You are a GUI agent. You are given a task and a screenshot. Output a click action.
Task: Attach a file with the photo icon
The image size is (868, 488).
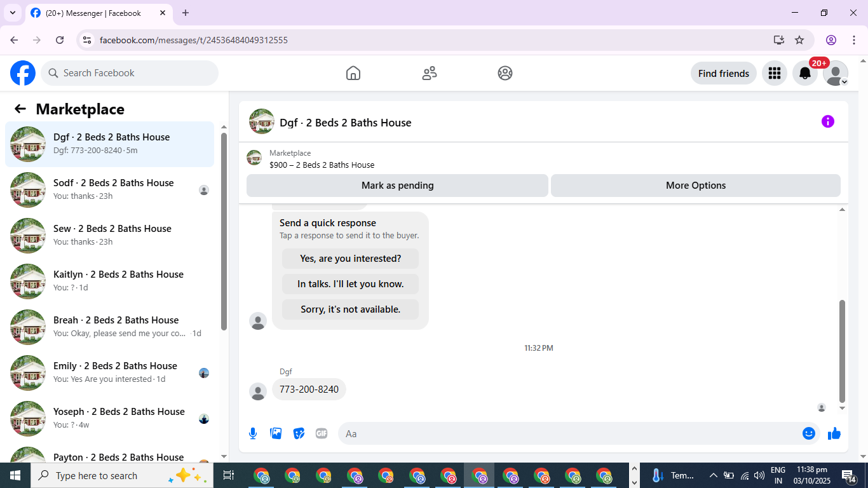coord(276,433)
